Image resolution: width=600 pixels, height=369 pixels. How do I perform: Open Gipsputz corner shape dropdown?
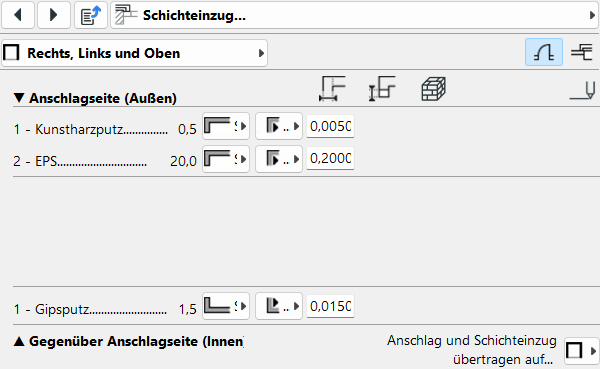226,306
